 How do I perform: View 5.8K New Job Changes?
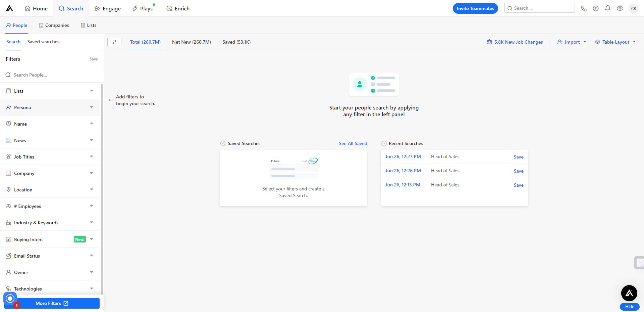coord(515,42)
